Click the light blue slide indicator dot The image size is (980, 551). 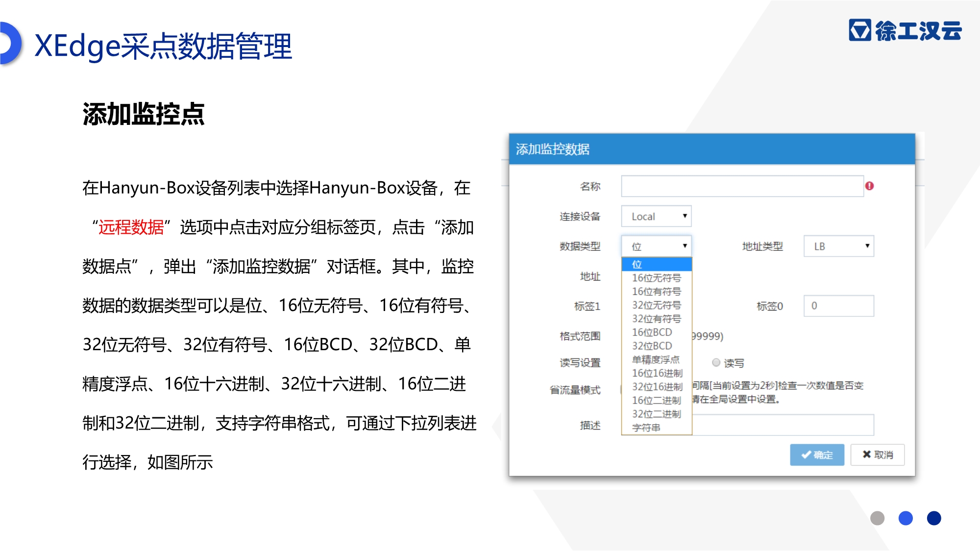coord(906,518)
